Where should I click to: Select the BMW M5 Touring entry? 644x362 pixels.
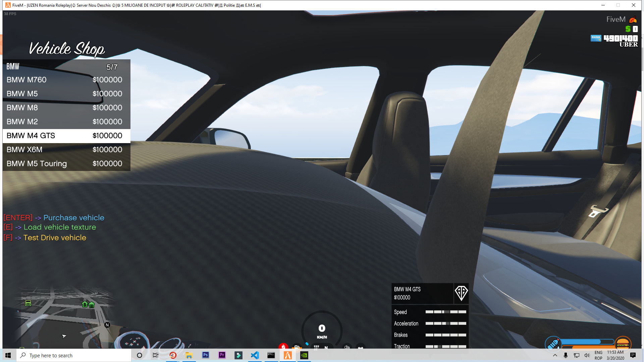point(66,164)
